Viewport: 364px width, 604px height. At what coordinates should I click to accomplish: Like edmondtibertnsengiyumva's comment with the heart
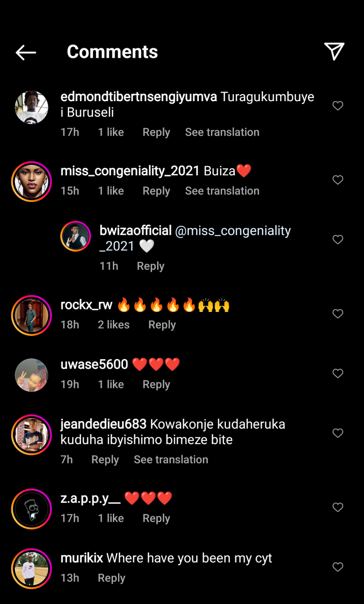pyautogui.click(x=338, y=105)
